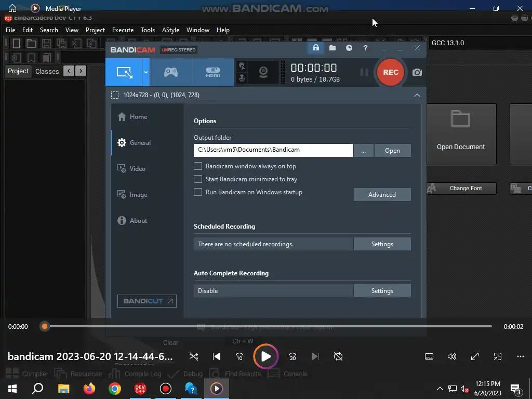Open the File menu in Dev-C++
532x399 pixels.
tap(10, 30)
